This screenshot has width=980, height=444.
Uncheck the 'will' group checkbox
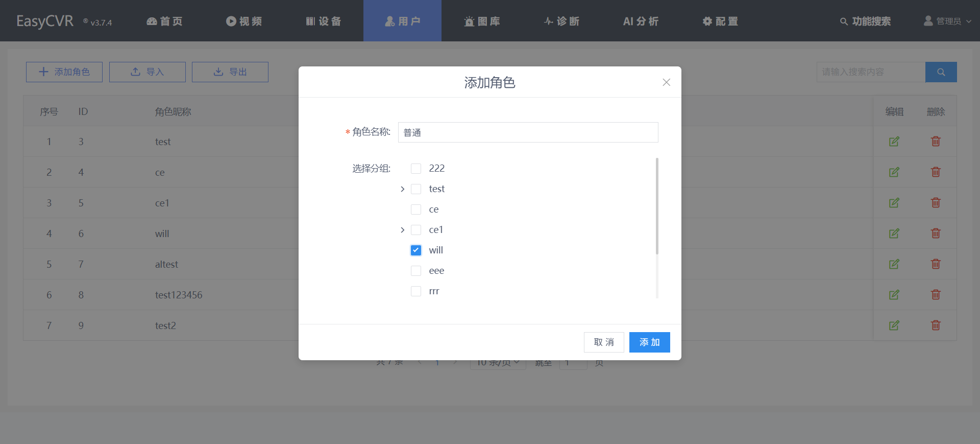coord(416,250)
